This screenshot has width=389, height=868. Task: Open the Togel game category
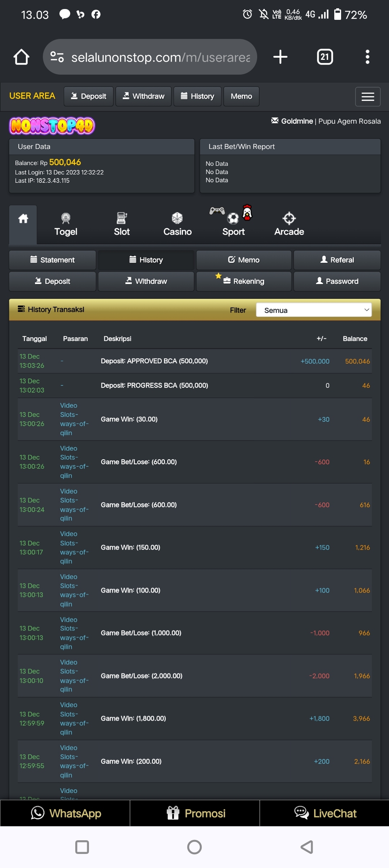point(66,225)
